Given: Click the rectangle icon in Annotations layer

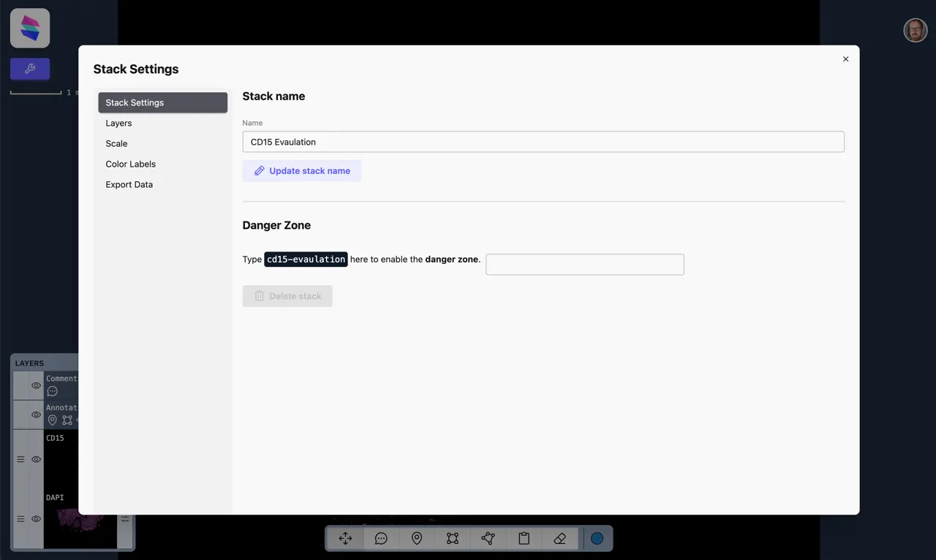Looking at the screenshot, I should click(67, 420).
